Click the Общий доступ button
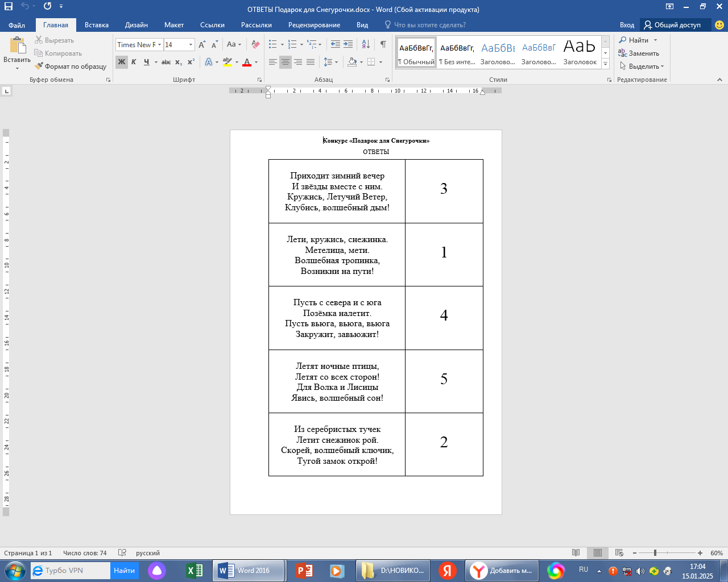Viewport: 728px width, 582px height. pos(672,25)
